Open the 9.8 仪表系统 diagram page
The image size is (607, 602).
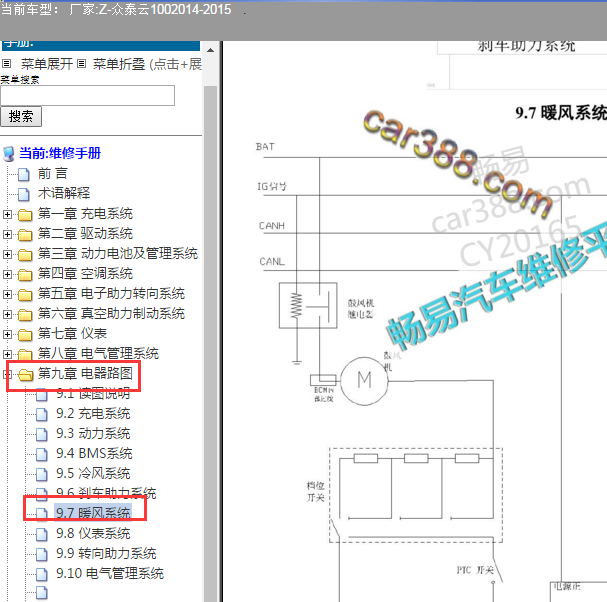point(93,533)
